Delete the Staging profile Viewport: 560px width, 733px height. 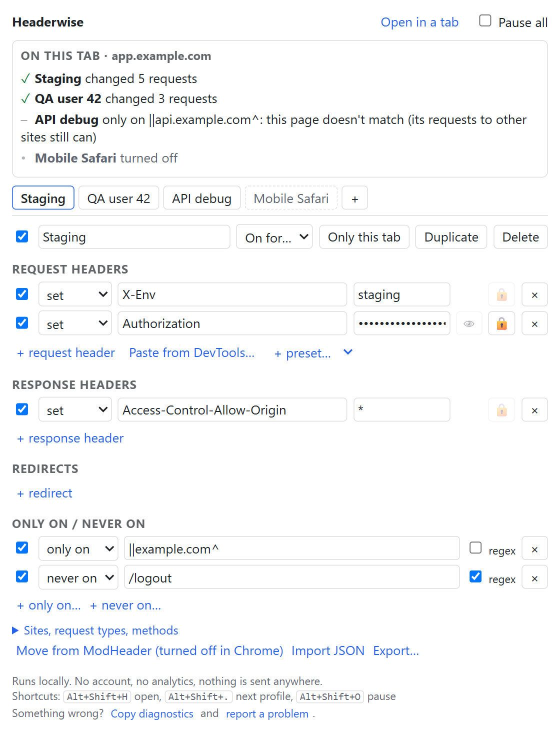[520, 237]
